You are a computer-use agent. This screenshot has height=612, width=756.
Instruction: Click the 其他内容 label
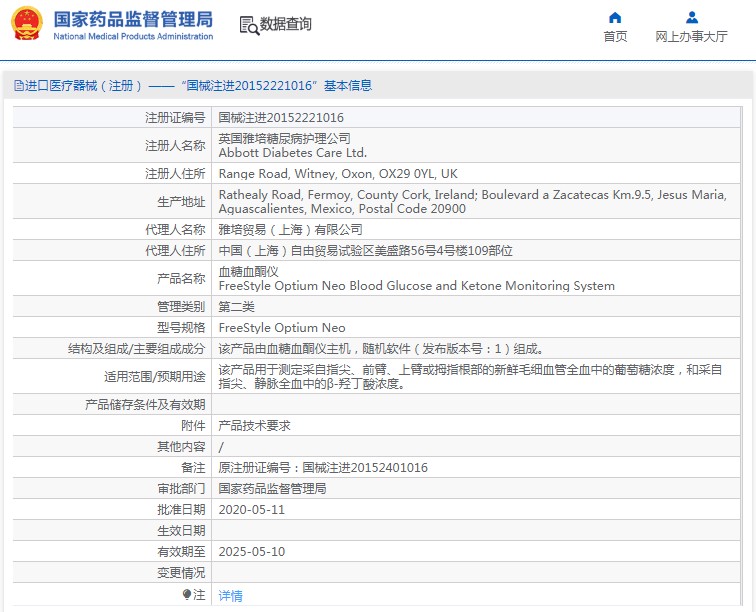(181, 447)
